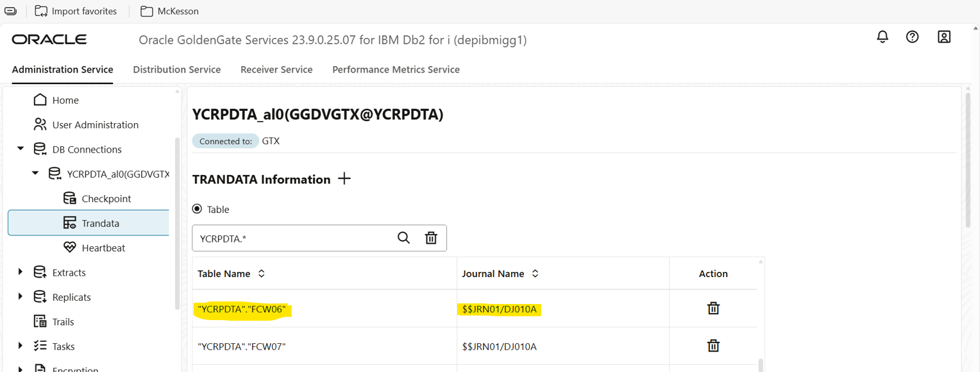Expand the Extracts tree node
Viewport: 980px width, 372px height.
pos(21,272)
